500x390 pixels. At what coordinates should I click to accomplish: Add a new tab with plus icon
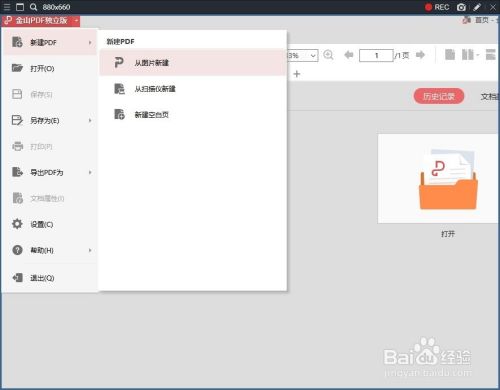click(297, 74)
